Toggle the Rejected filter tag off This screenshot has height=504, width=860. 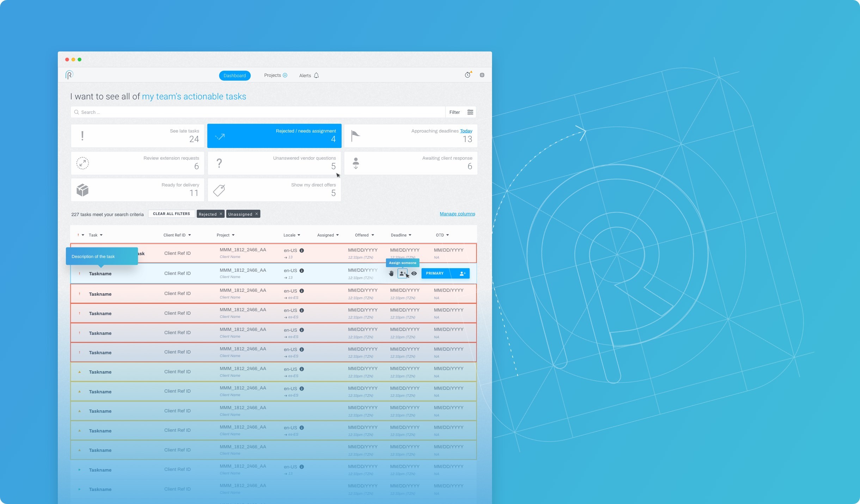221,214
